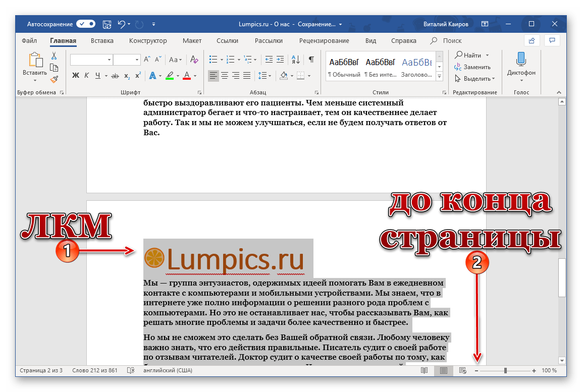Viewport: 582px width, 392px height.
Task: Click the Поиск search field
Action: click(x=452, y=41)
